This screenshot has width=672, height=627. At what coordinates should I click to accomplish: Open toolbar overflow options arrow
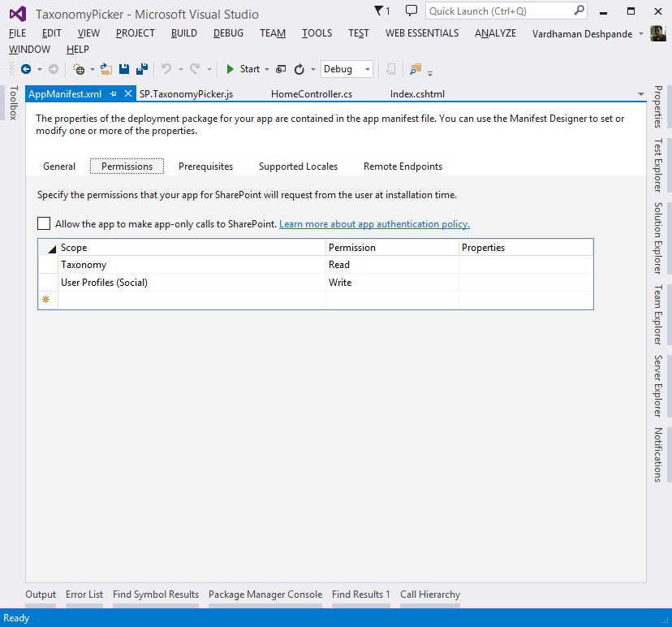430,74
